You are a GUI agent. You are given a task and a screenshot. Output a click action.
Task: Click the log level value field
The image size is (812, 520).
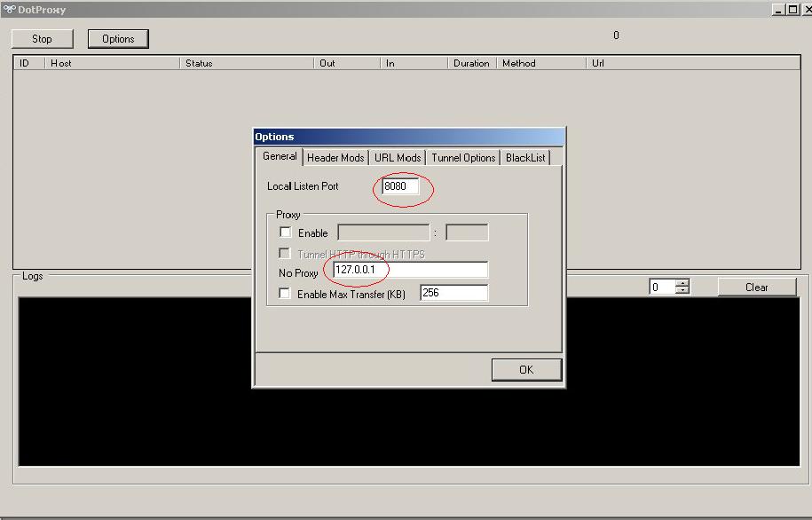(662, 287)
